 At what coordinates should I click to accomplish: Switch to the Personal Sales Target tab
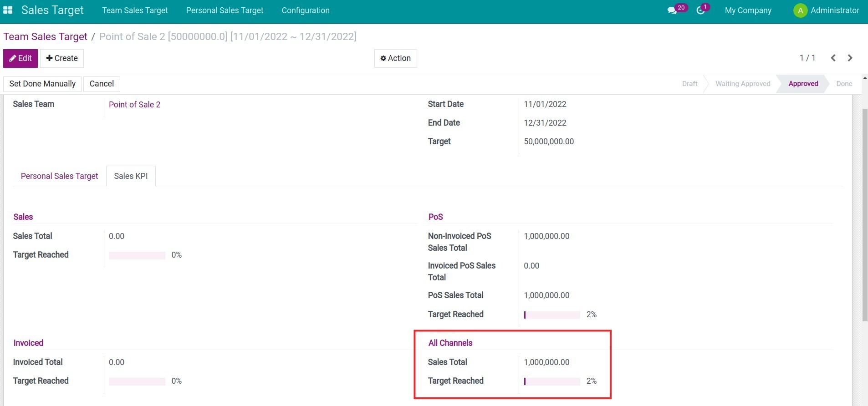59,176
